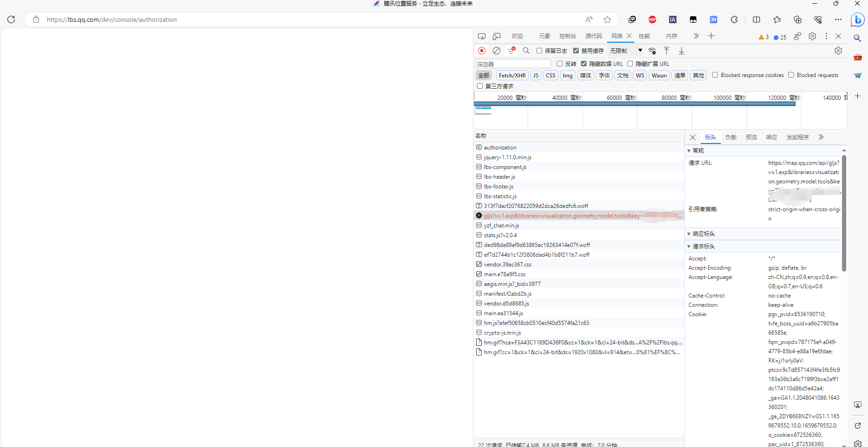Reload the page with the refresh icon
Image resolution: width=868 pixels, height=447 pixels.
[11, 19]
